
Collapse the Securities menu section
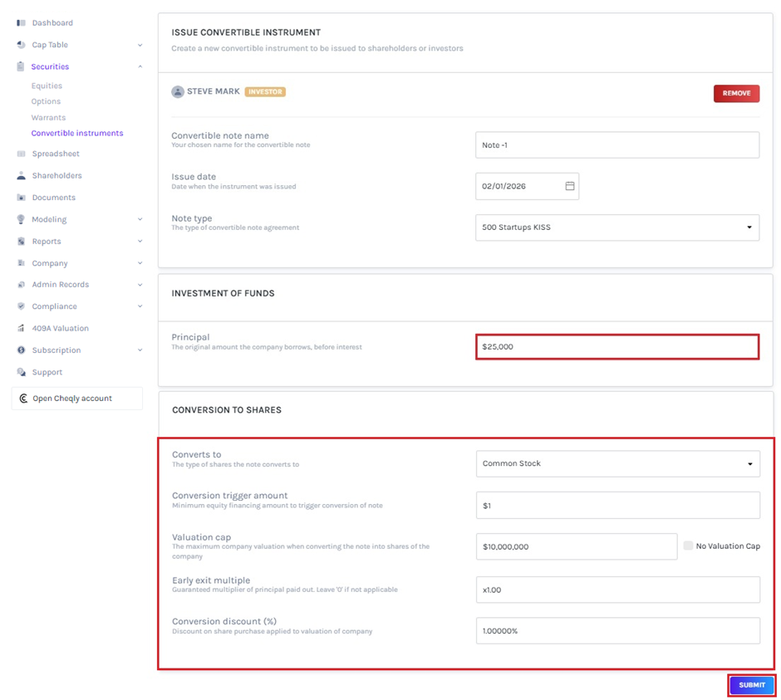140,66
